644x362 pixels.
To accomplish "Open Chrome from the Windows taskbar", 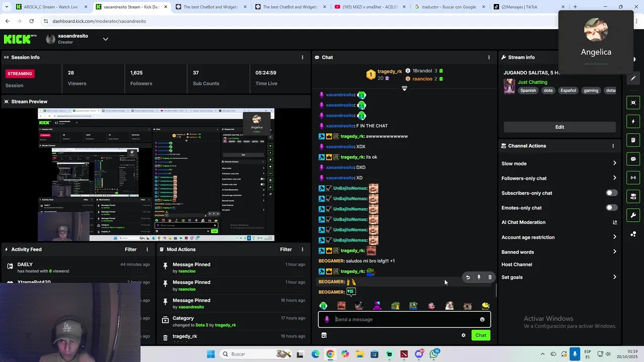I will (x=330, y=354).
